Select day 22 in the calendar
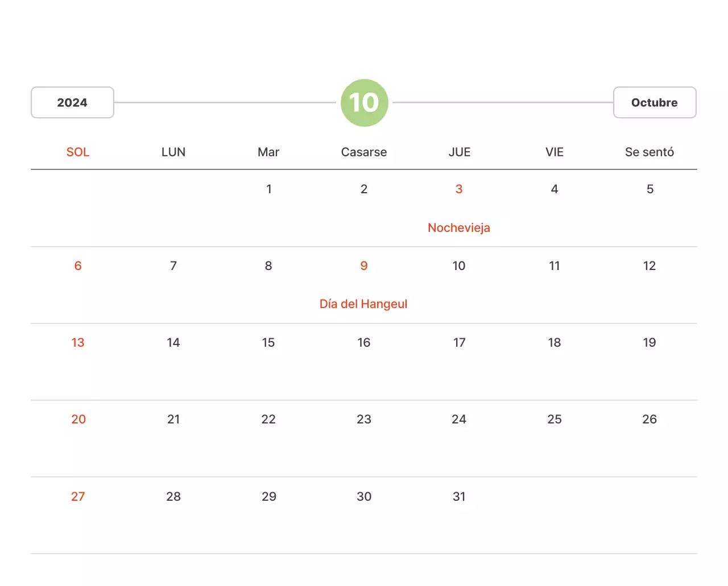The width and height of the screenshot is (728, 586). 268,419
